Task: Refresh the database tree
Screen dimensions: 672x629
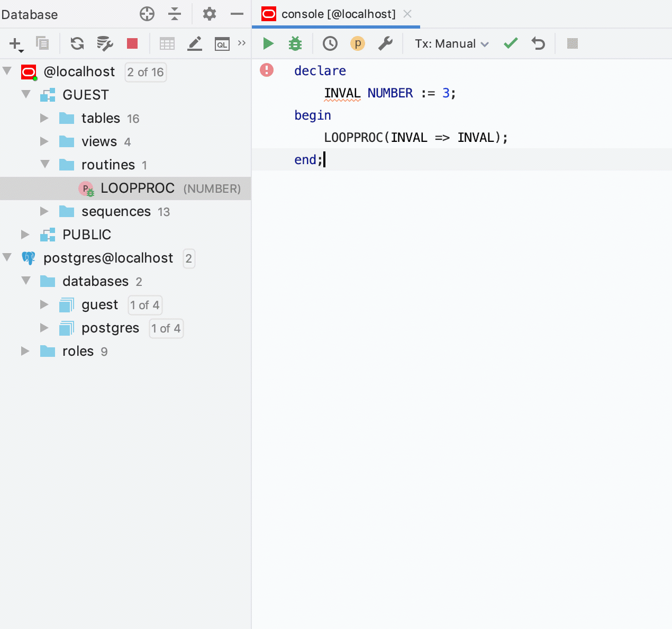Action: pyautogui.click(x=77, y=43)
